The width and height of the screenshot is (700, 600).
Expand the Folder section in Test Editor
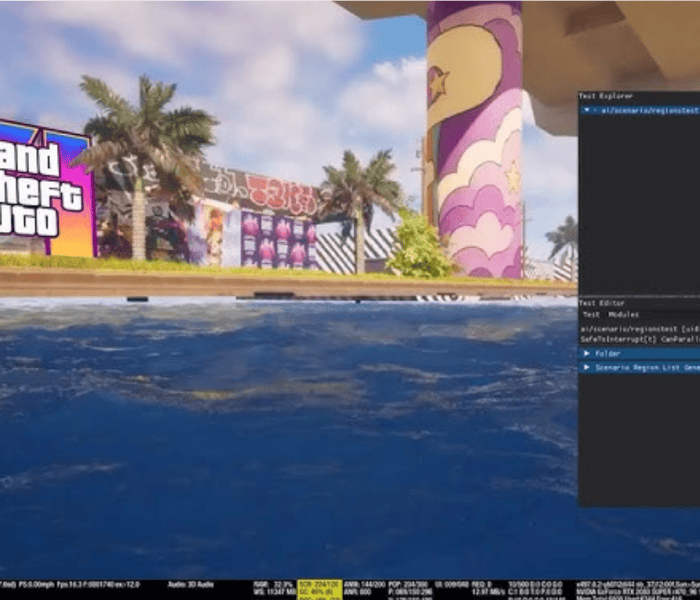[x=639, y=354]
